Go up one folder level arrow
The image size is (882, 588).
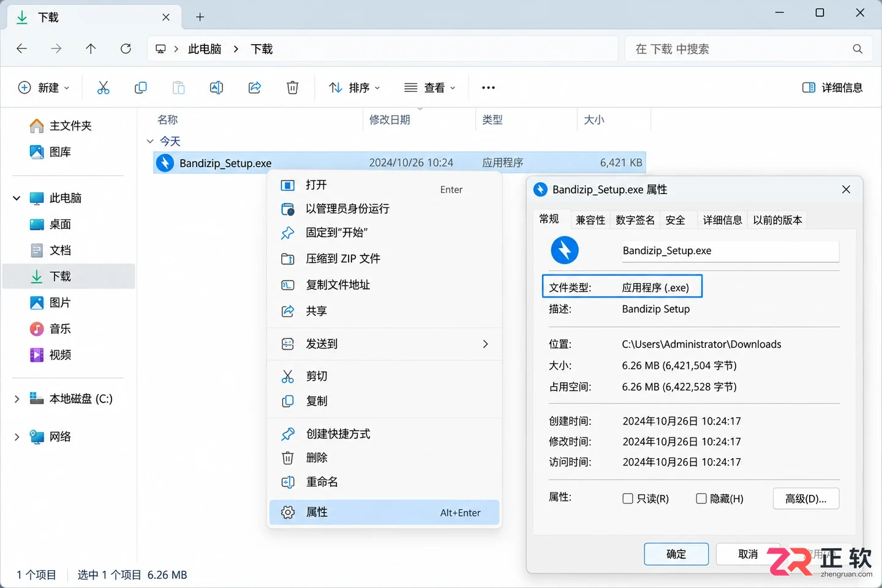(x=91, y=48)
